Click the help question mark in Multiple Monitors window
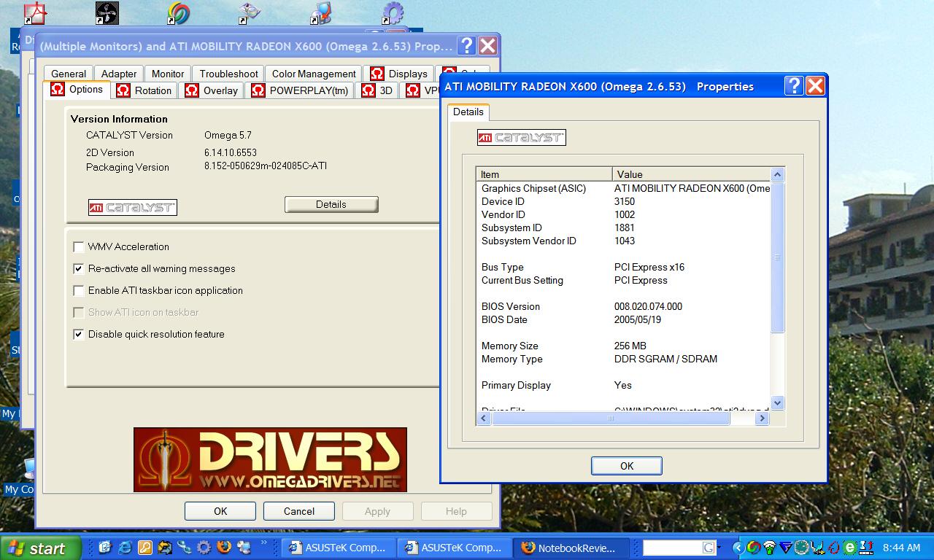934x560 pixels. click(x=467, y=46)
